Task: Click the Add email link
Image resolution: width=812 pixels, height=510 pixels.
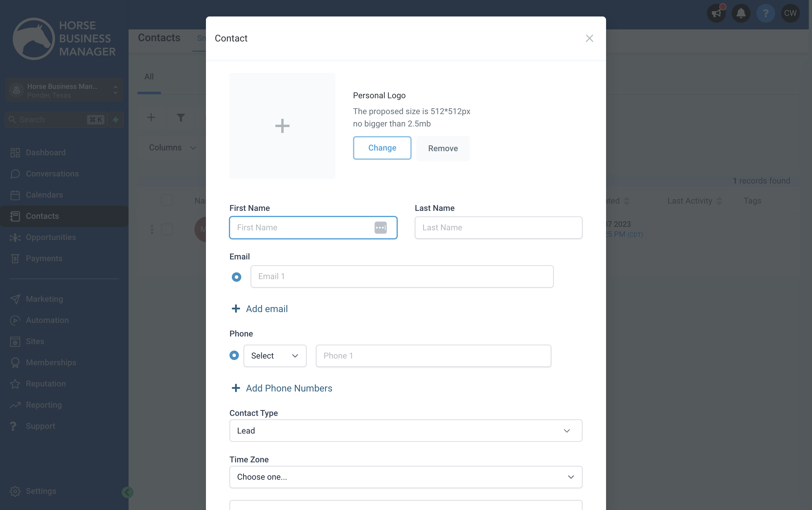Action: click(260, 309)
